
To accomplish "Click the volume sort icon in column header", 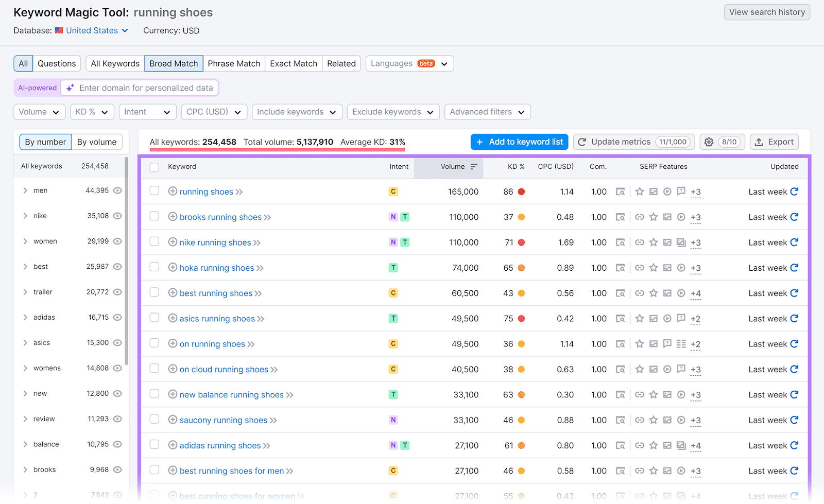I will [x=474, y=167].
